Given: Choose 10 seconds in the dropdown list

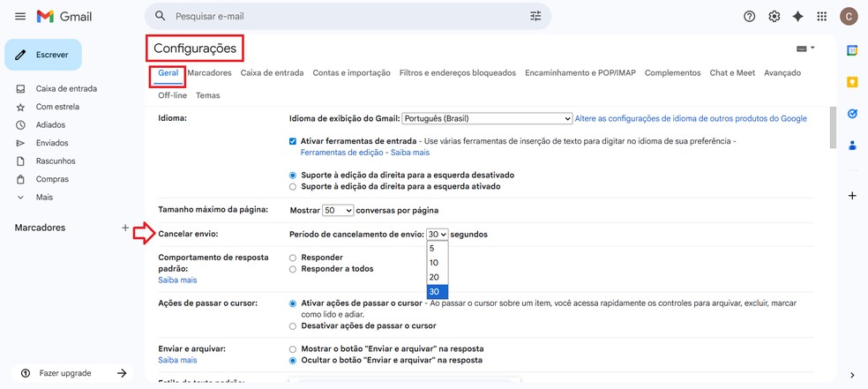Looking at the screenshot, I should pyautogui.click(x=438, y=263).
